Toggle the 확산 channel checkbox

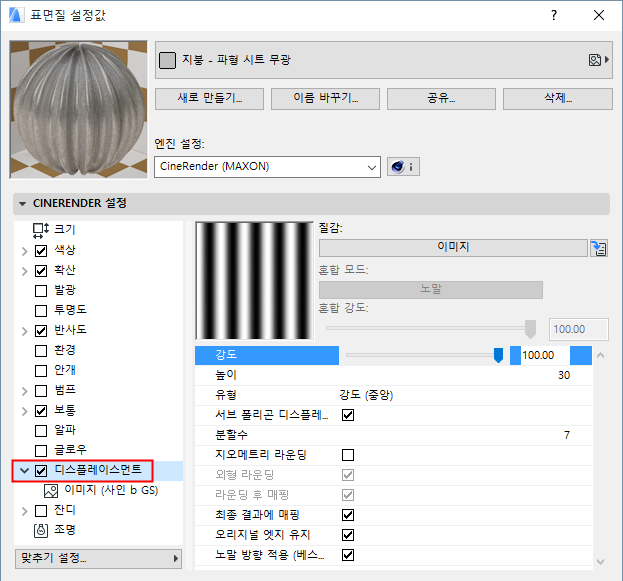(x=41, y=271)
